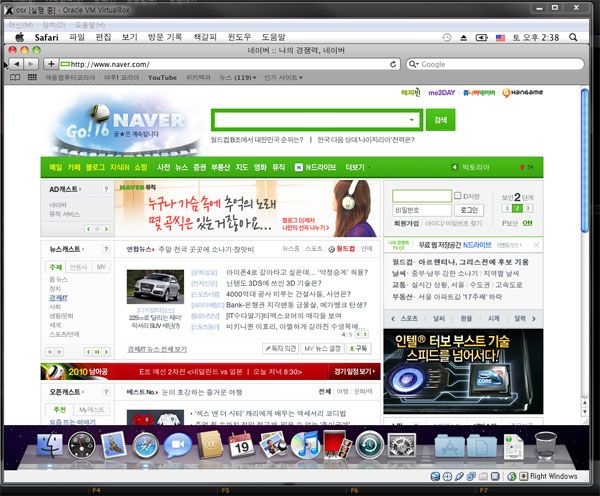Open the Edit menu in Safari

pyautogui.click(x=103, y=37)
